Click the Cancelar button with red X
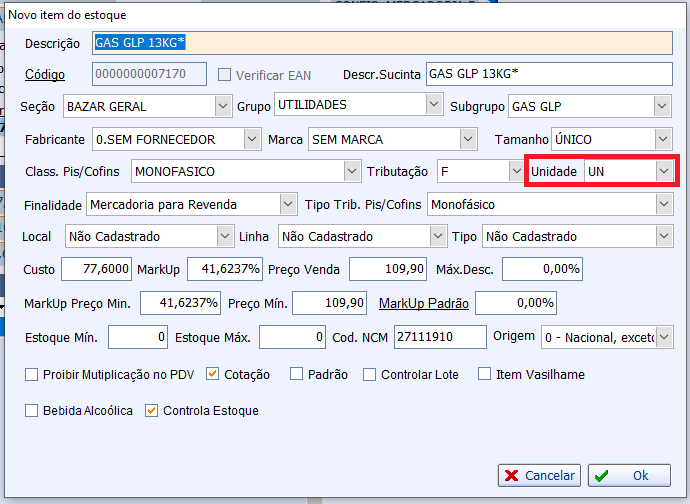Image resolution: width=690 pixels, height=504 pixels. coord(538,475)
